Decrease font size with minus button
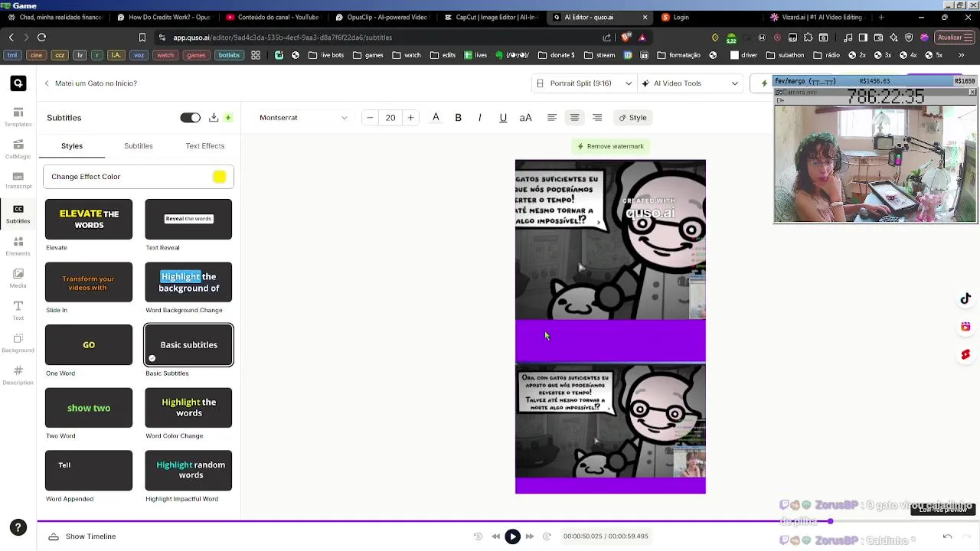Image resolution: width=980 pixels, height=551 pixels. (370, 118)
